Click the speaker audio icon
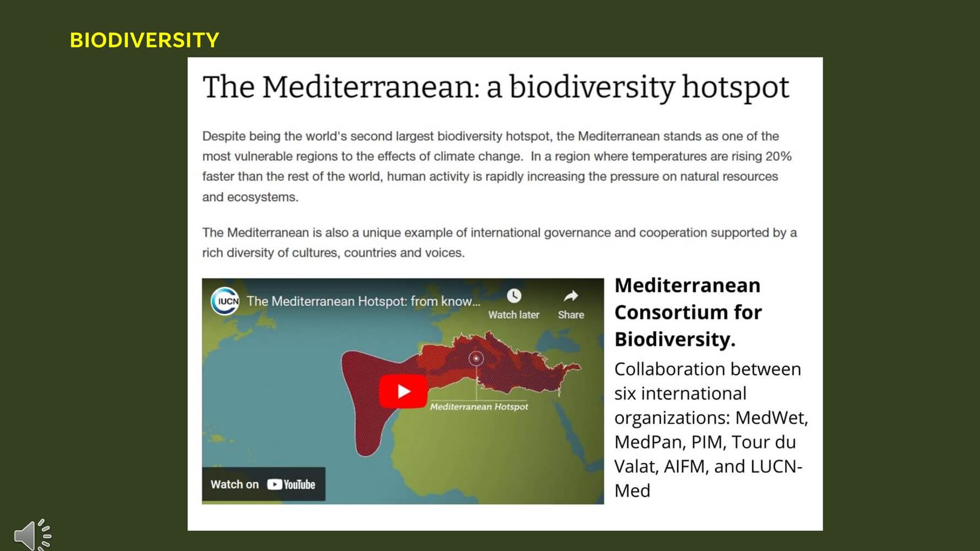 click(32, 534)
